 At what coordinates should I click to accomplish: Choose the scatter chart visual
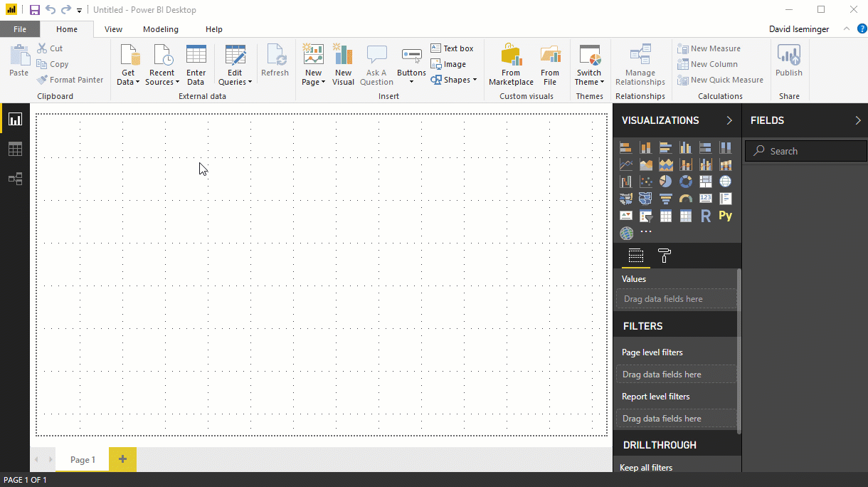pyautogui.click(x=646, y=182)
